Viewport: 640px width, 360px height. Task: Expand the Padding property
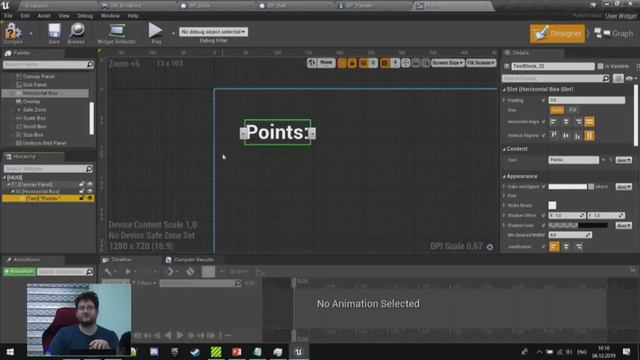point(504,100)
